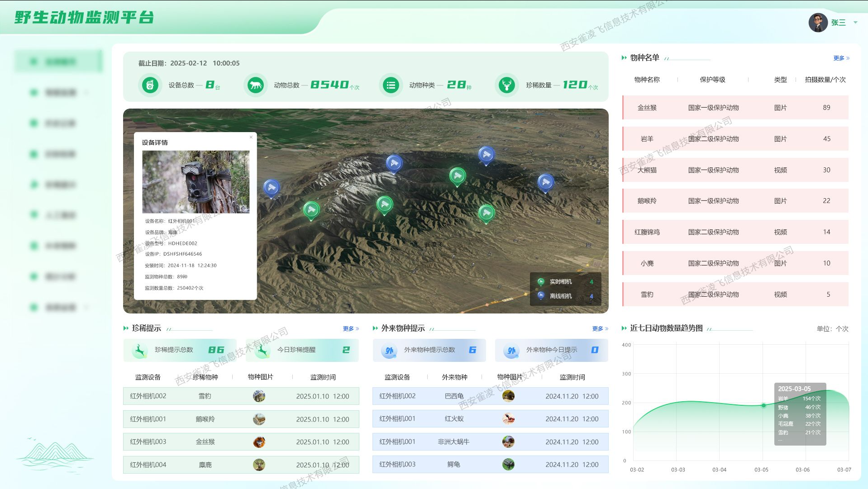Click the 动物总数 animal icon
This screenshot has height=489, width=868.
coord(255,85)
